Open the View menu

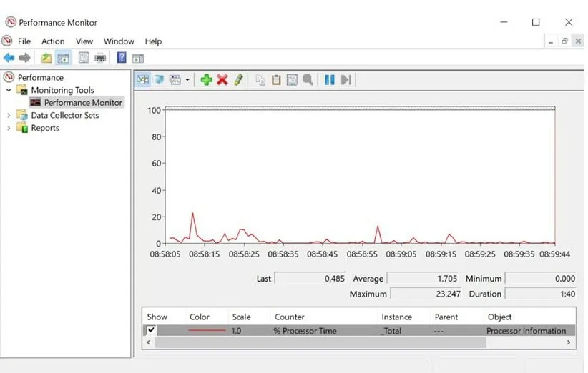click(x=84, y=41)
